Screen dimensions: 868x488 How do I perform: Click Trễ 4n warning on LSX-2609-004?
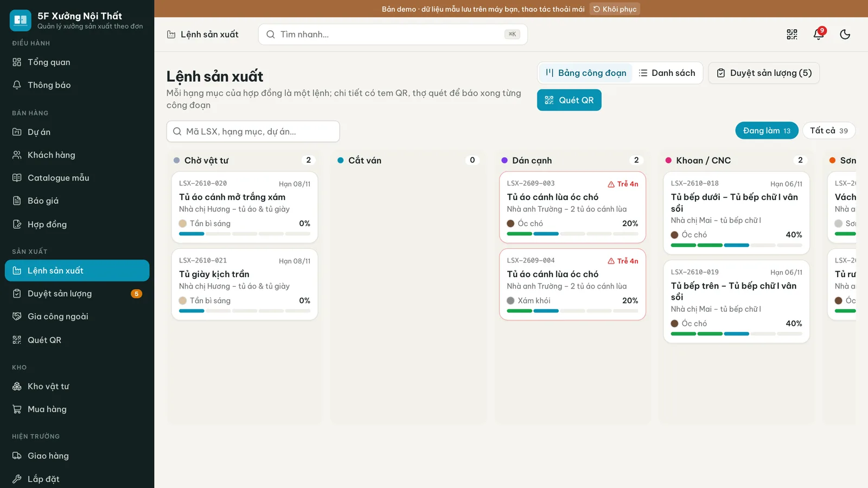[x=623, y=261]
